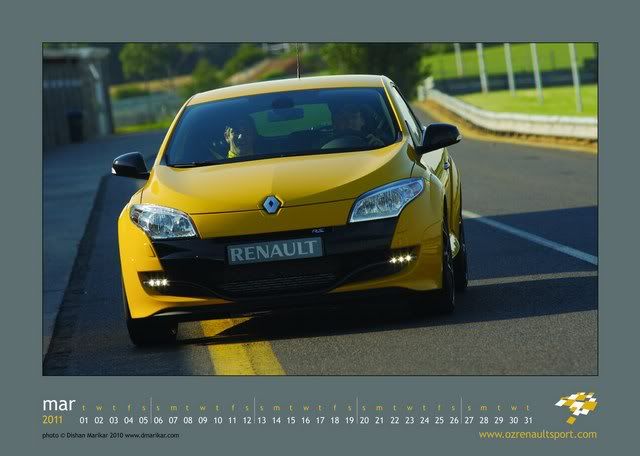Click the photo credit Dishan Marikar text
The width and height of the screenshot is (640, 456).
click(x=111, y=435)
